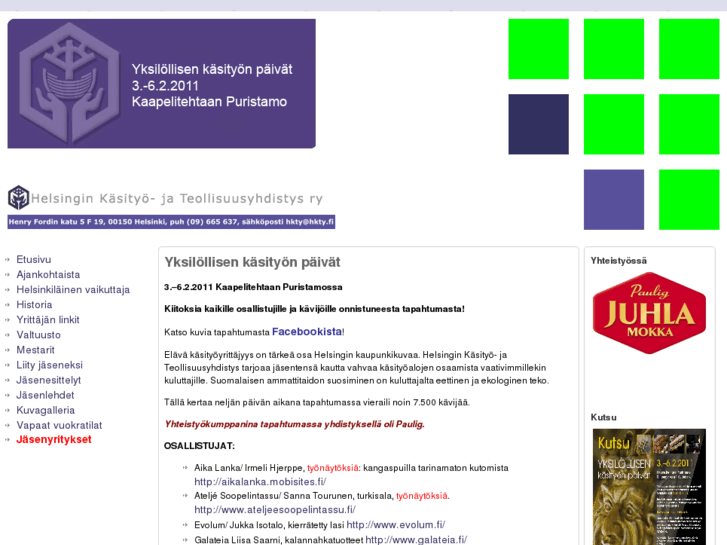Click red italic Yhteistyökumppanina Paulig sentence
Viewport: 727px width, 545px height.
coord(294,424)
